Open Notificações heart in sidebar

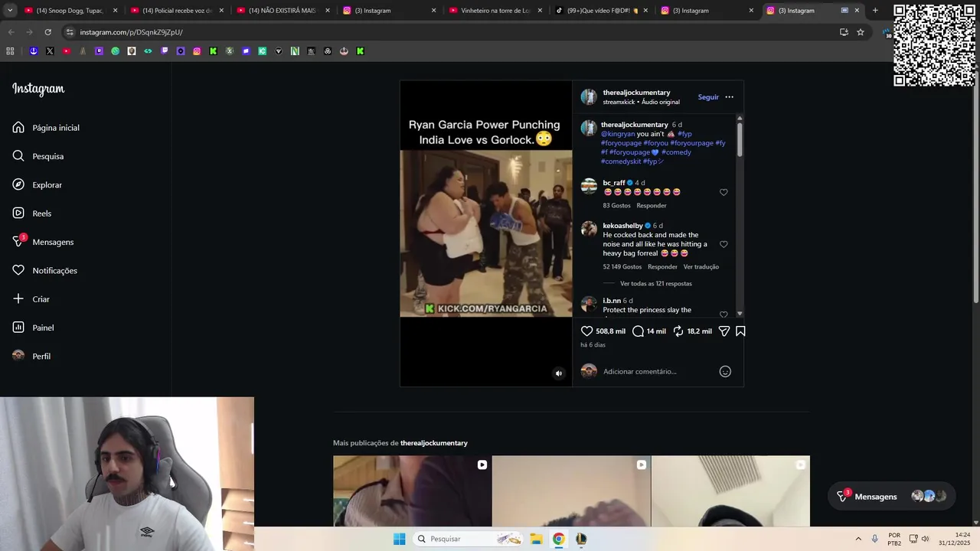pos(45,271)
